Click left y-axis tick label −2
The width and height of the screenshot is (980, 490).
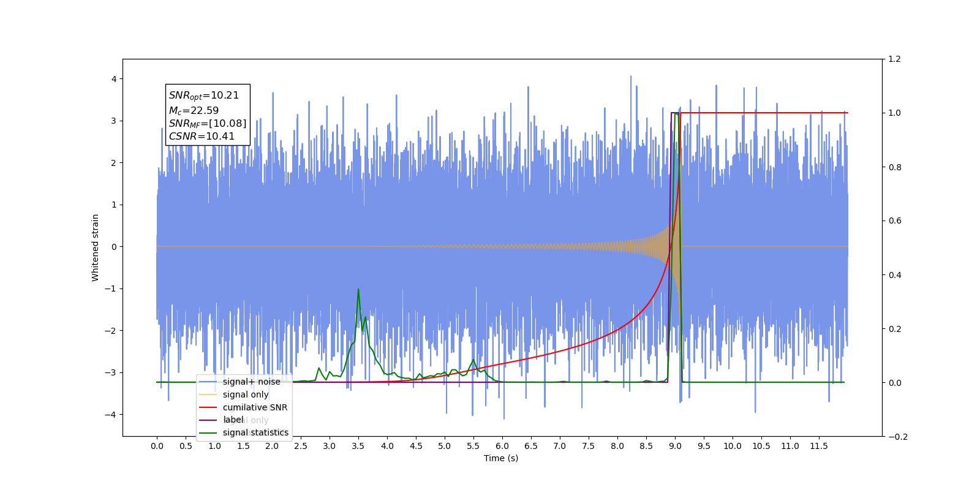tap(110, 331)
